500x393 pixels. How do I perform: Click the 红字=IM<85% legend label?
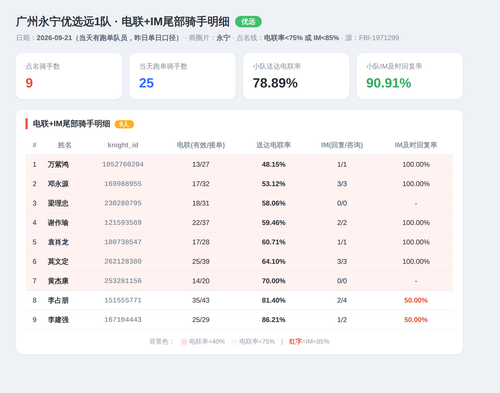pos(309,341)
